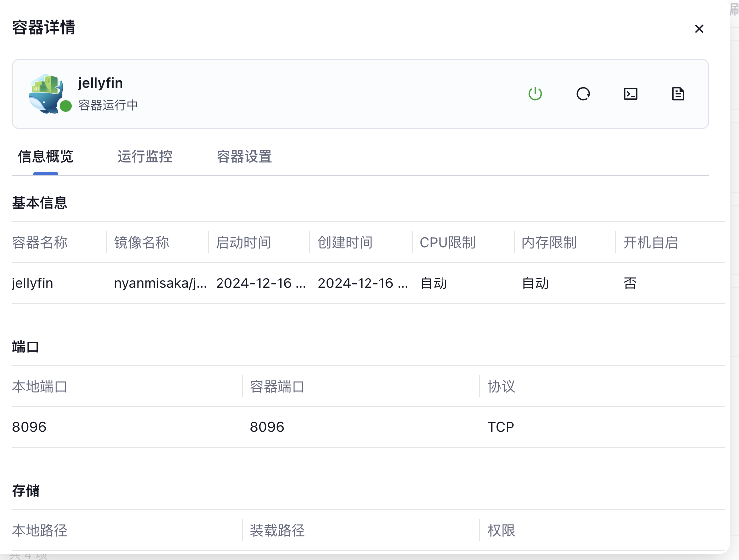Click the 内存限制 column header
This screenshot has width=739, height=560.
point(549,242)
